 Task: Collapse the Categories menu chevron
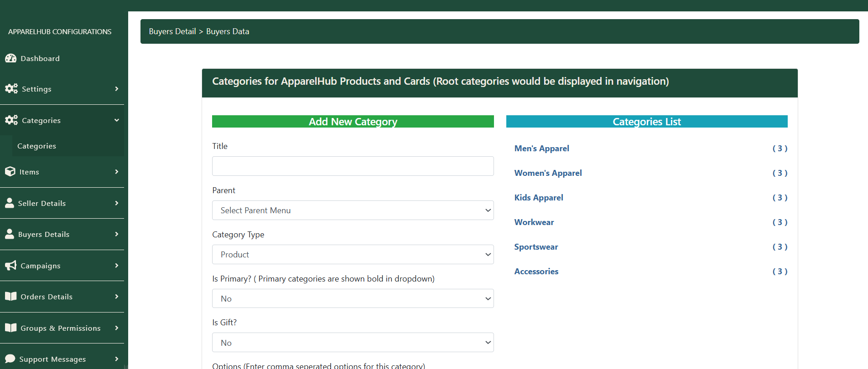pos(117,120)
